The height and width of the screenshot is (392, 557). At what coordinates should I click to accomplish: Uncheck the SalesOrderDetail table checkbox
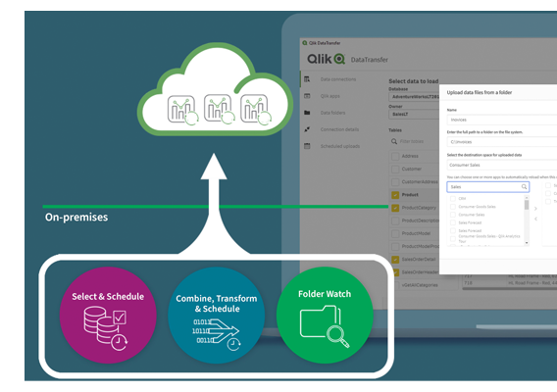[395, 260]
